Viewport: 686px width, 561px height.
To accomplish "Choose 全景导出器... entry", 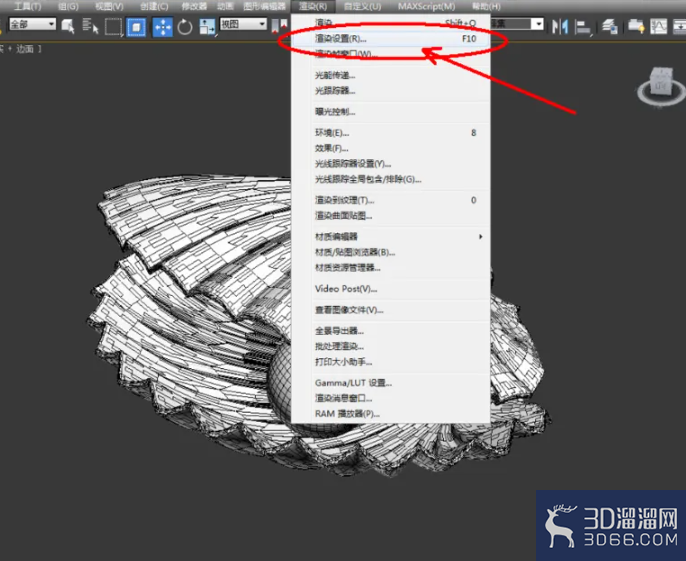I will [391, 331].
